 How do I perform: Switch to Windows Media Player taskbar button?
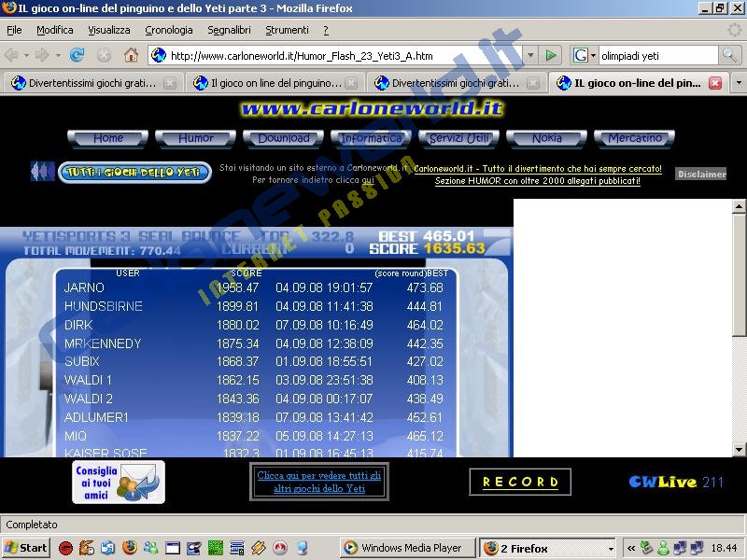pos(408,548)
